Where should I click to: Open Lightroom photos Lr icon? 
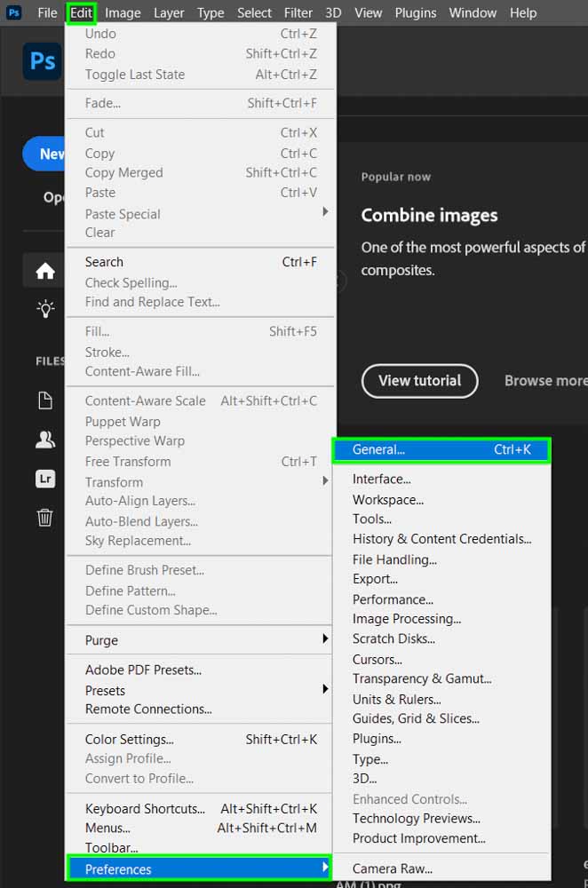tap(45, 479)
